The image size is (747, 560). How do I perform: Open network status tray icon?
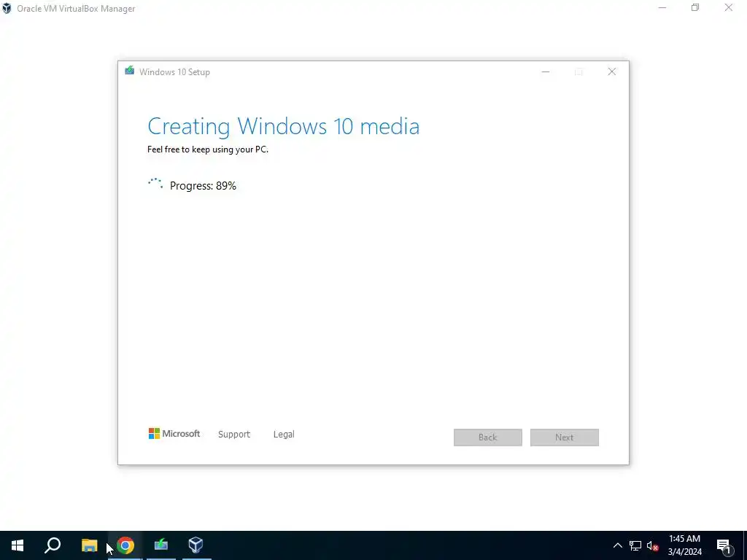click(x=635, y=545)
